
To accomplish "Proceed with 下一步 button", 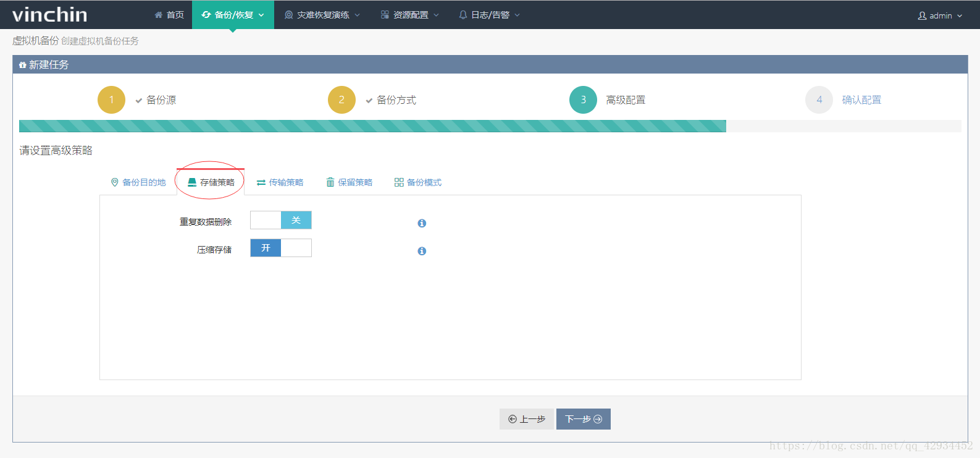I will [x=584, y=419].
